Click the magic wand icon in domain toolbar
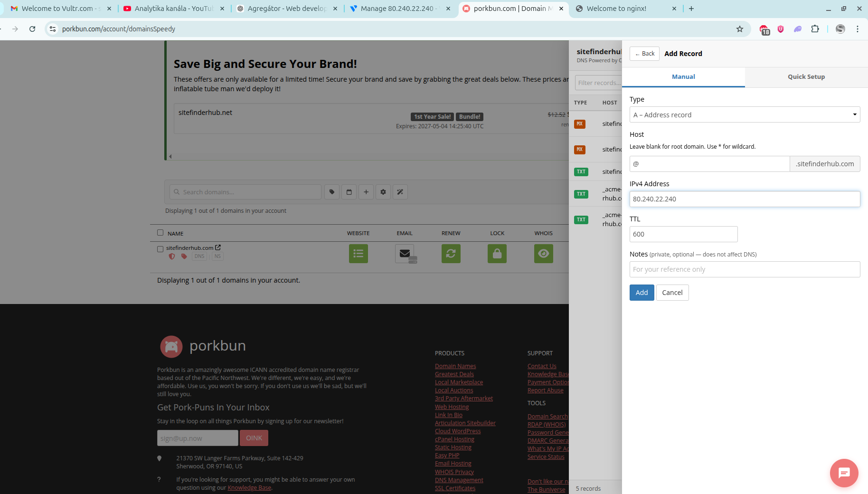 400,192
